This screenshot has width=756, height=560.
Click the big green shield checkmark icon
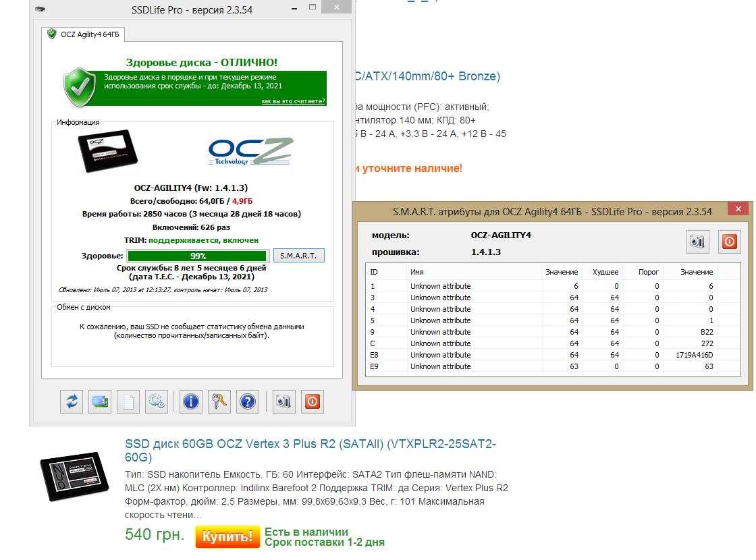point(80,87)
